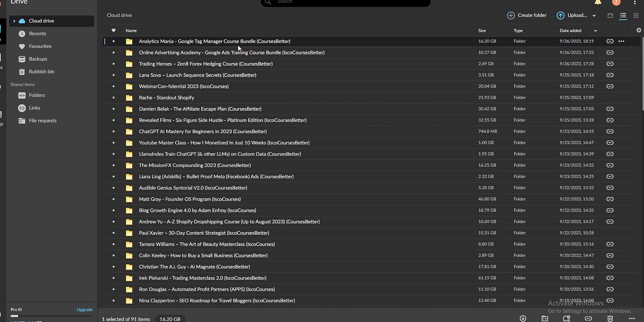Open the account avatar menu
Image resolution: width=644 pixels, height=322 pixels.
pyautogui.click(x=616, y=2)
